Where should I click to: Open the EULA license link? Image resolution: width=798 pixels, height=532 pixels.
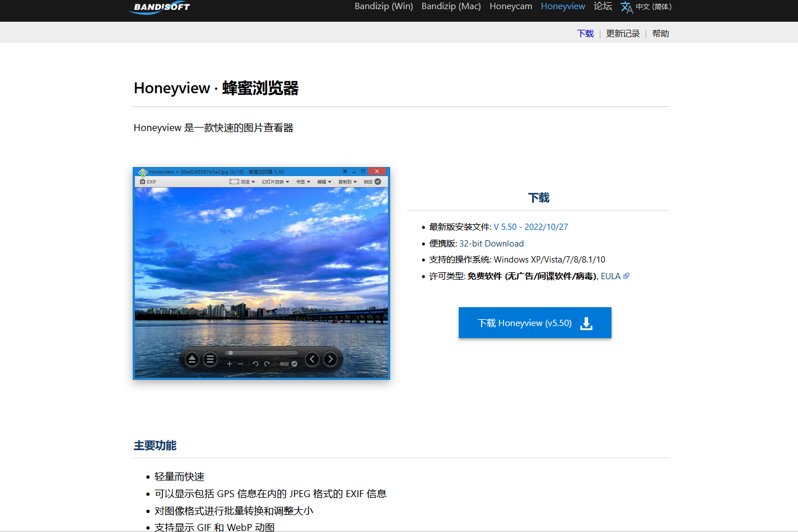(614, 276)
